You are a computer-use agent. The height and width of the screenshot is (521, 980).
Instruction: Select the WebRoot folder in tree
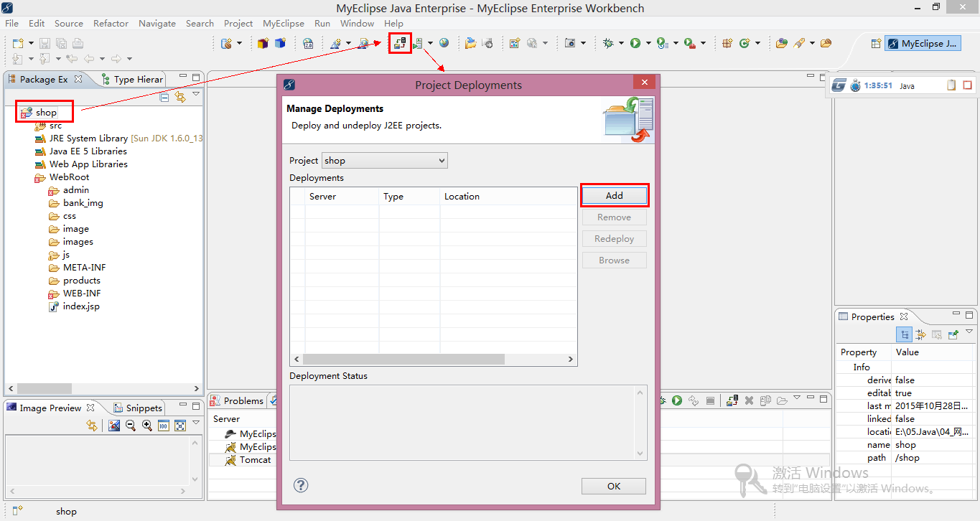click(69, 177)
